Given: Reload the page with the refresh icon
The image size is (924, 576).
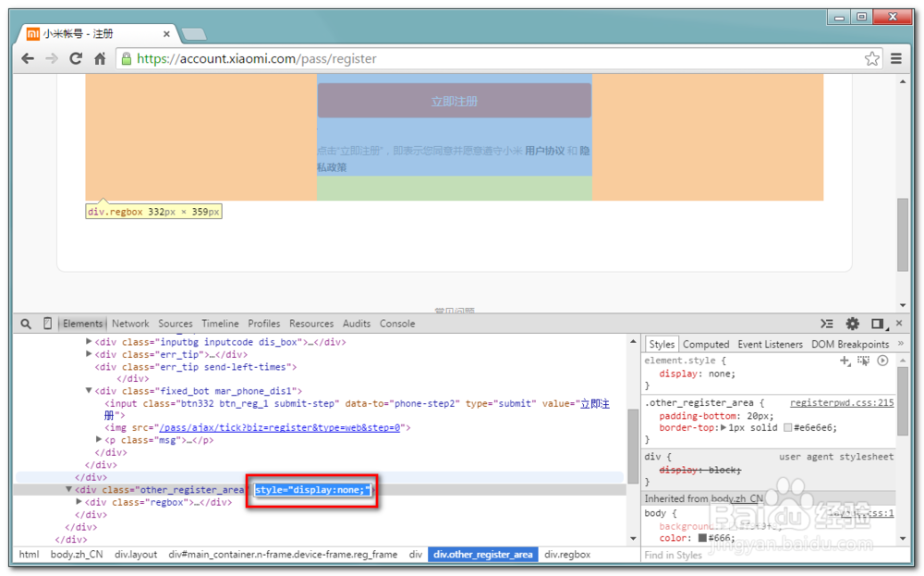Looking at the screenshot, I should [76, 58].
